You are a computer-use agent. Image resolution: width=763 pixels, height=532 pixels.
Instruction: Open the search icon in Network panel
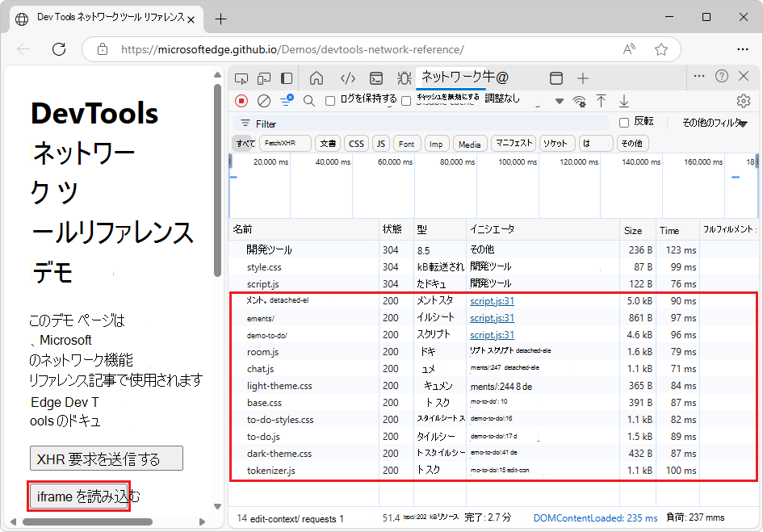click(310, 100)
